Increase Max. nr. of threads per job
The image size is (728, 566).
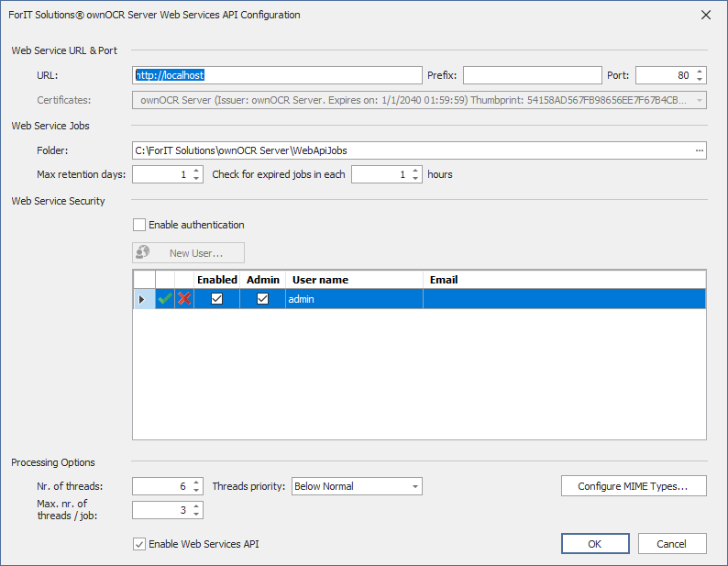(x=196, y=506)
